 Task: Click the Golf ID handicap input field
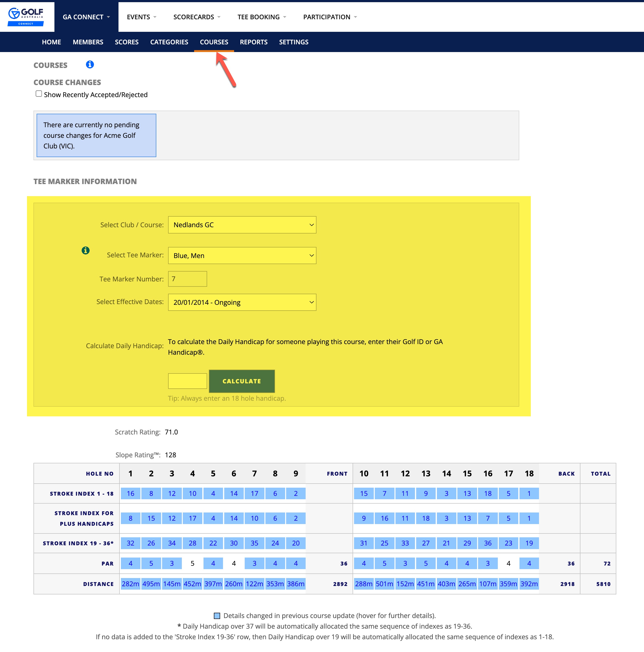[188, 381]
